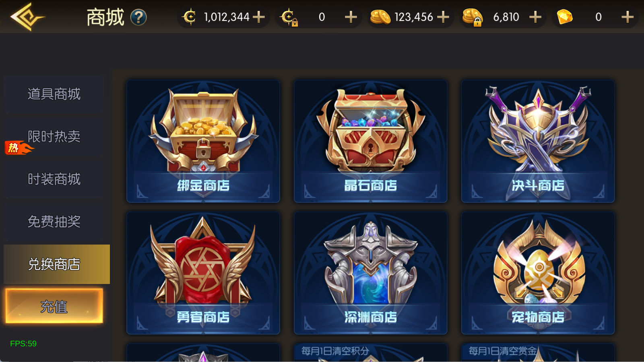Viewport: 644px width, 362px height.
Task: Open the 晶石商店 gem chest shop
Action: tap(370, 141)
